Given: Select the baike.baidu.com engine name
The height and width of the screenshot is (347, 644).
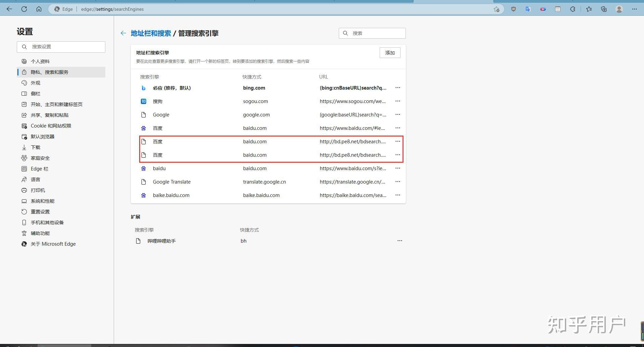Looking at the screenshot, I should click(x=171, y=195).
